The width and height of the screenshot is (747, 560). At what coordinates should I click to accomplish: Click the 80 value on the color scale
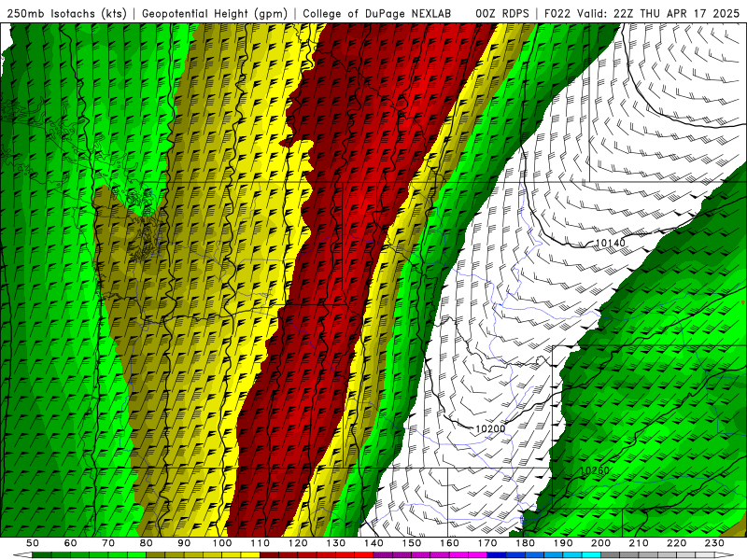(x=147, y=543)
